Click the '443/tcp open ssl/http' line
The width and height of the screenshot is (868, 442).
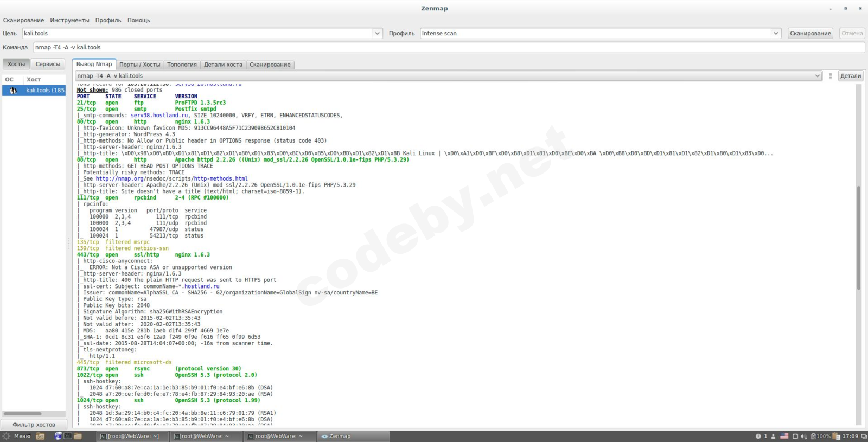point(143,254)
